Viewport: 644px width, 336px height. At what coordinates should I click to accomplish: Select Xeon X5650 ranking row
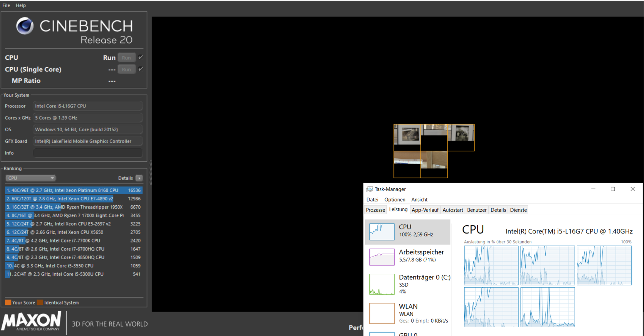click(x=74, y=232)
